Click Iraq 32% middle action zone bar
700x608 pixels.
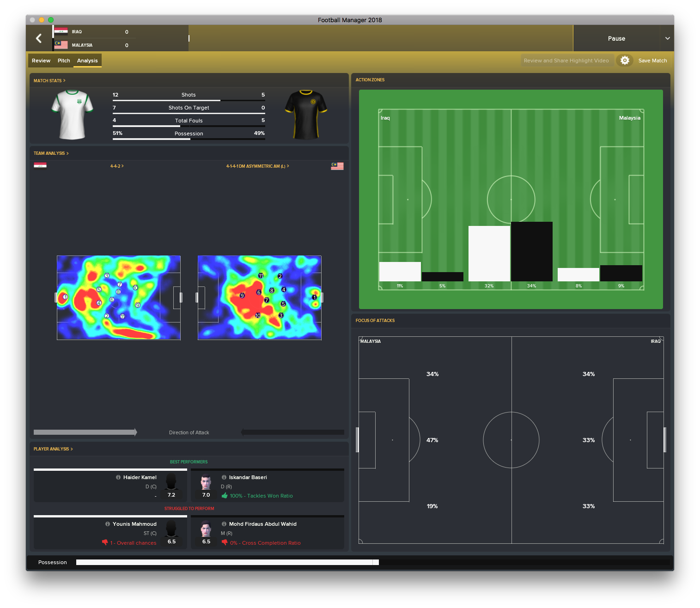pyautogui.click(x=489, y=253)
